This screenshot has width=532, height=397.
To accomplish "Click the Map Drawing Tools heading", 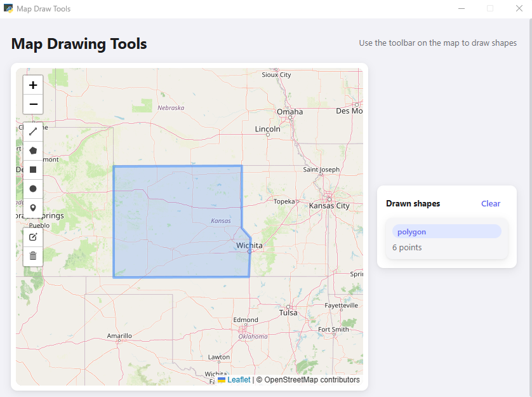I will pyautogui.click(x=79, y=44).
